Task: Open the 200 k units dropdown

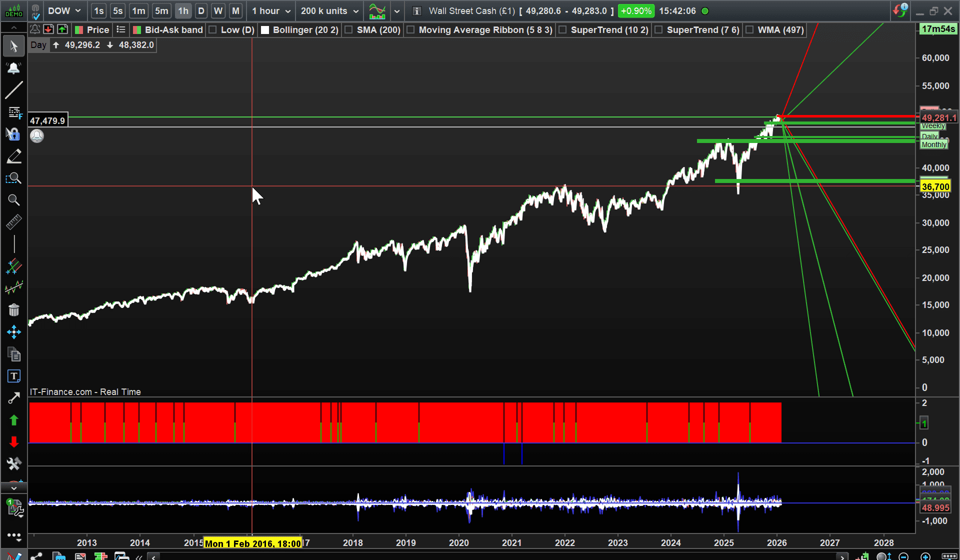Action: [x=329, y=11]
